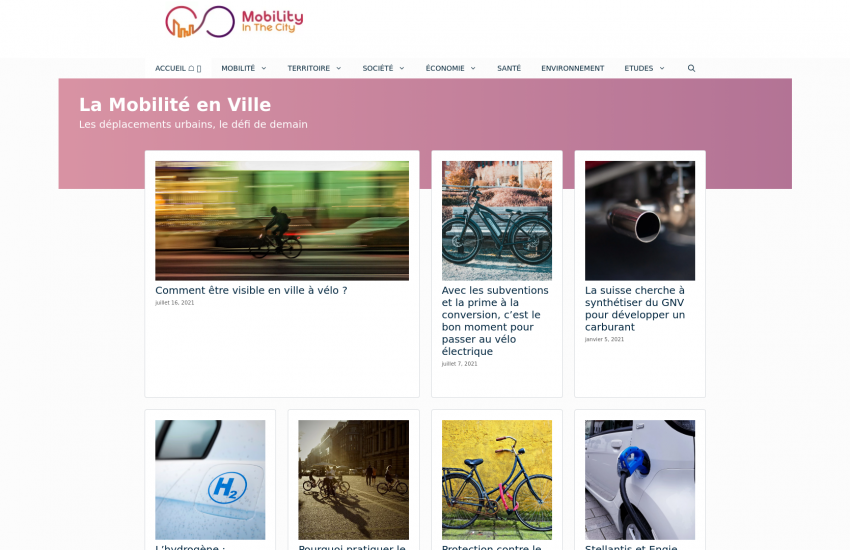850x550 pixels.
Task: Click the home icon beside Accueil
Action: point(191,68)
